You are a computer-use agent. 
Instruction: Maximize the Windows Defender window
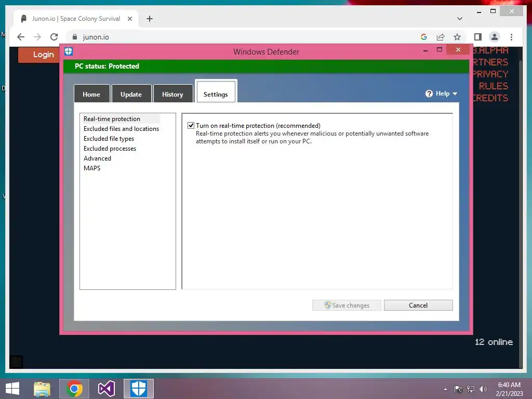pyautogui.click(x=440, y=49)
